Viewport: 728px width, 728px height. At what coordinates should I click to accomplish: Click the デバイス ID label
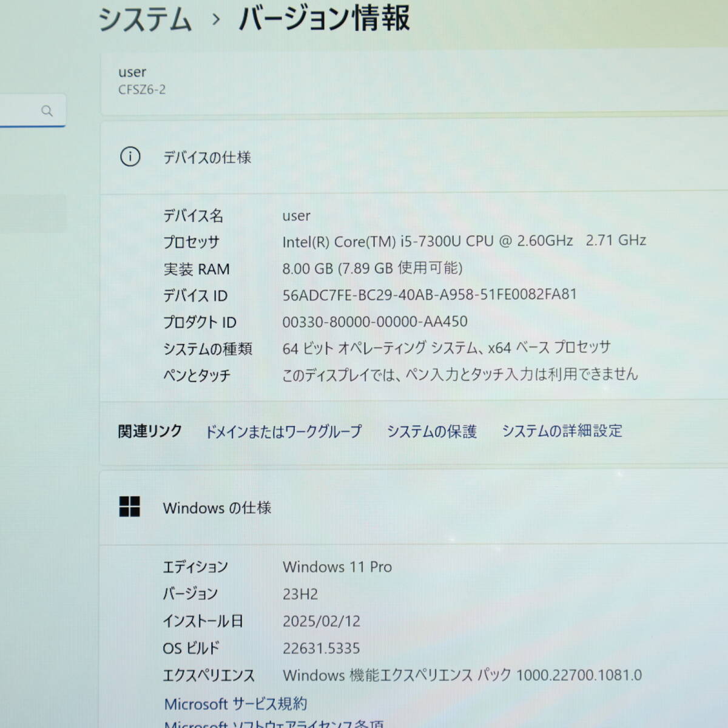[x=195, y=295]
